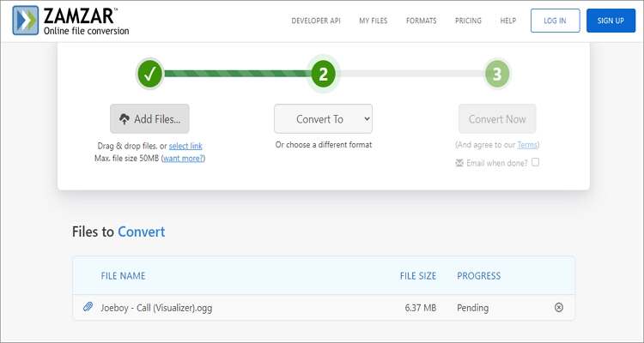The width and height of the screenshot is (644, 343).
Task: Click the Add Files button
Action: pos(149,119)
